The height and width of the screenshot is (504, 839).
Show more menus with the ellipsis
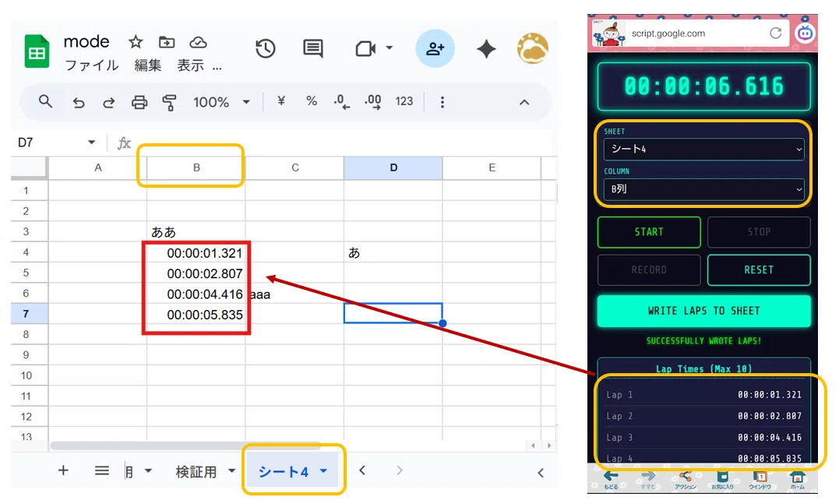tap(217, 68)
